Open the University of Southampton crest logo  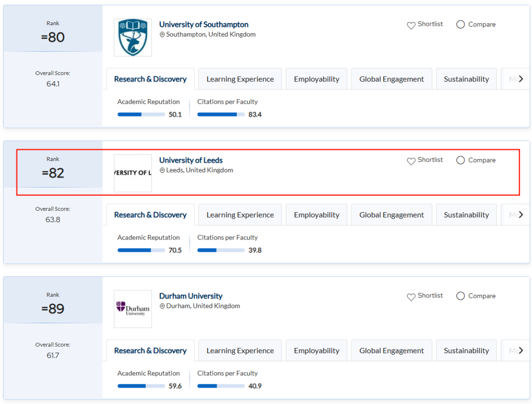(x=133, y=38)
